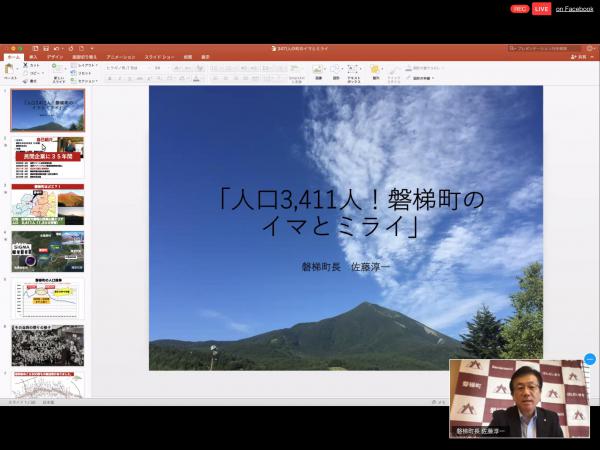
Task: Select slide 5 thumbnail with population graph
Action: tap(48, 299)
